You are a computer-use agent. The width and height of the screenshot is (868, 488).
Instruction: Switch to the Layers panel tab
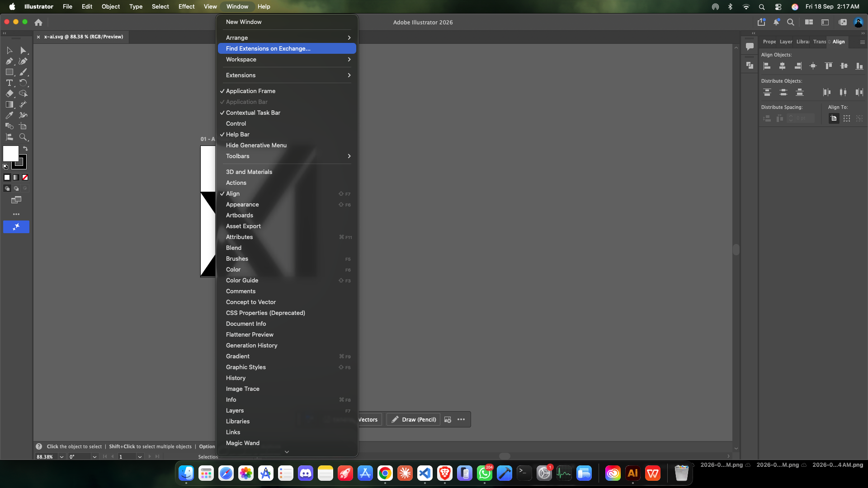pos(786,42)
